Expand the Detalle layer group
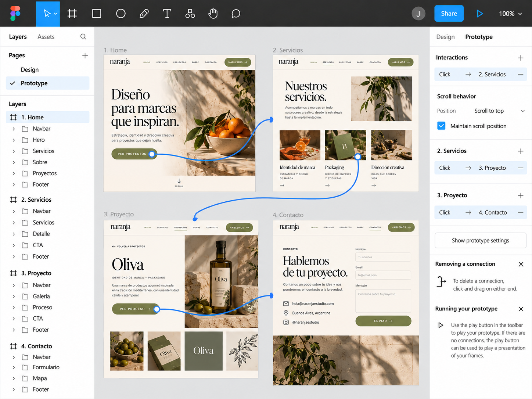The width and height of the screenshot is (532, 399). (x=14, y=234)
